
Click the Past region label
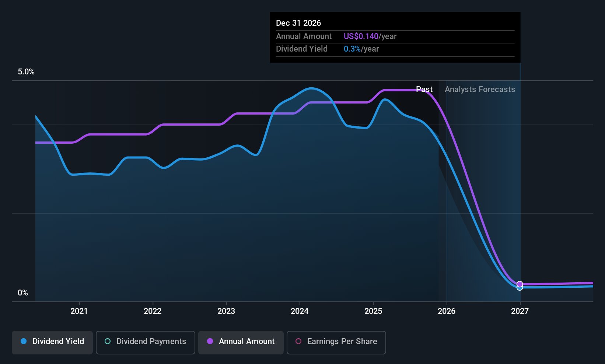(x=424, y=89)
